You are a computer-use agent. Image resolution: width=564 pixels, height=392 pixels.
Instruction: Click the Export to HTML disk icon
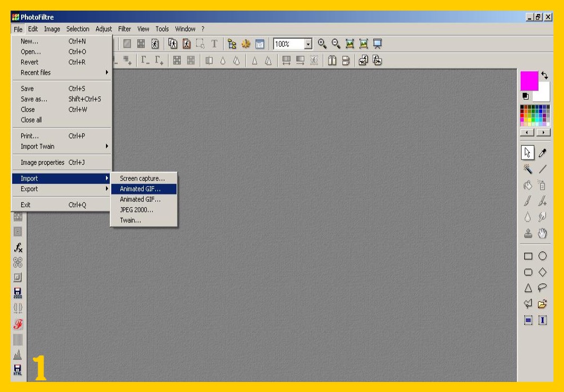pyautogui.click(x=17, y=370)
